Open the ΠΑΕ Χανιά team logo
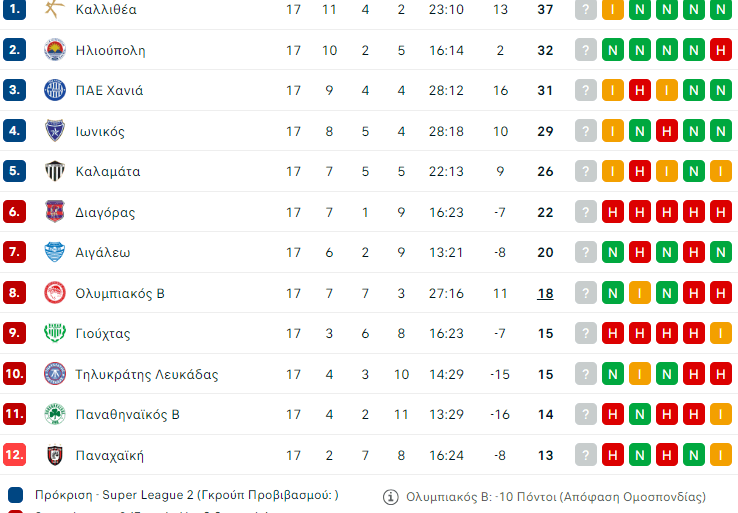The height and width of the screenshot is (513, 738). pos(54,90)
